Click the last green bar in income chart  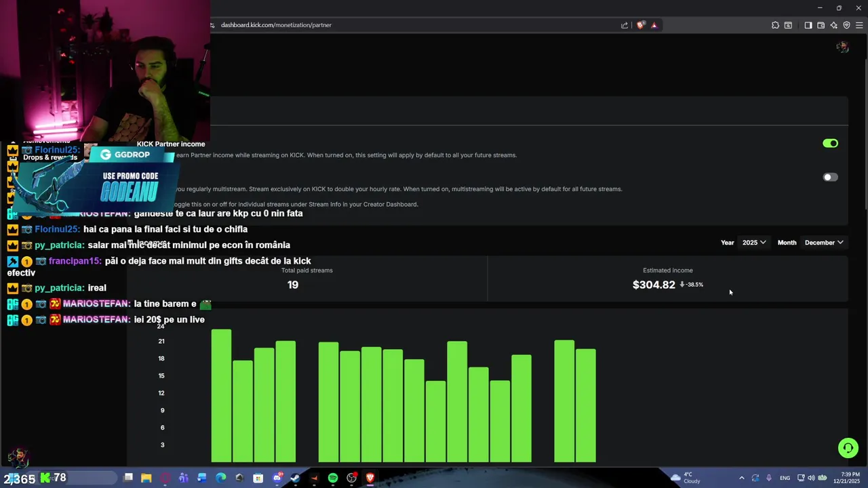pyautogui.click(x=586, y=405)
